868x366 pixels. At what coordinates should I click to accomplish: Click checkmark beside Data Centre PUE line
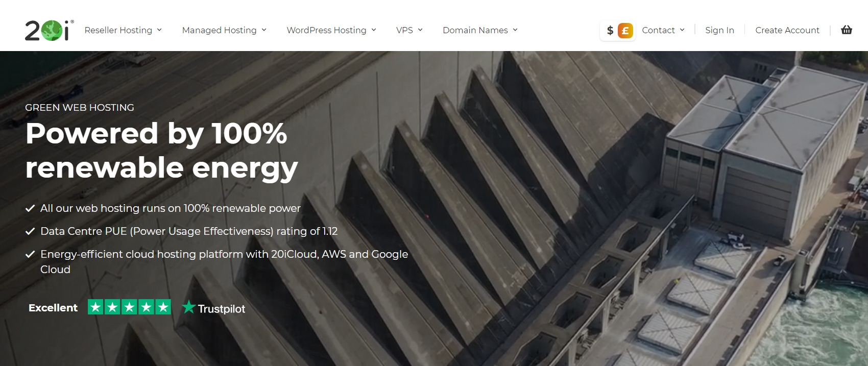pyautogui.click(x=30, y=231)
